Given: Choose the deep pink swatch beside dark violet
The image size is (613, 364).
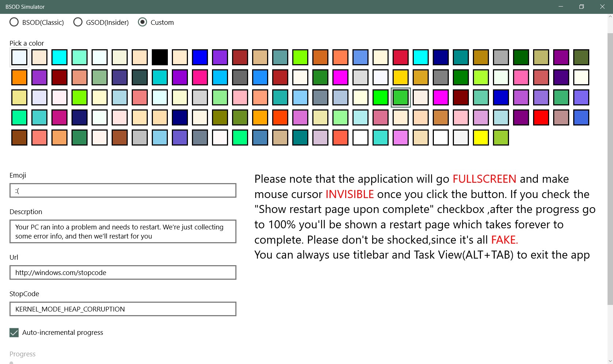Looking at the screenshot, I should click(200, 77).
